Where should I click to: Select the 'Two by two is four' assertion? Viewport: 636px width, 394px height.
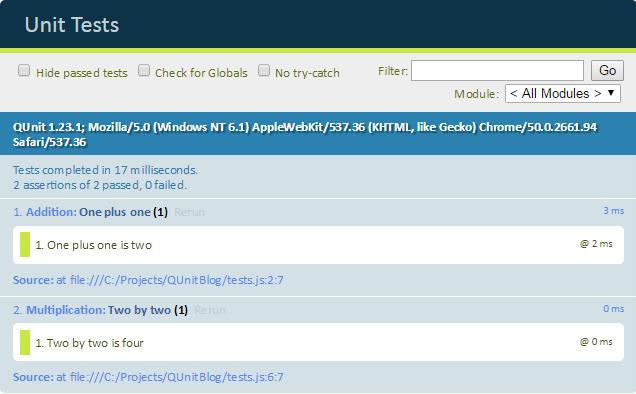[318, 342]
